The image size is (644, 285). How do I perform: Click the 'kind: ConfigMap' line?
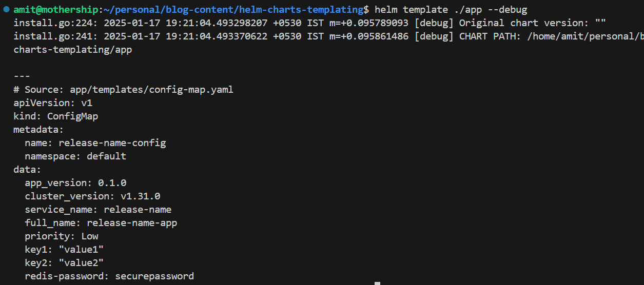pos(55,116)
